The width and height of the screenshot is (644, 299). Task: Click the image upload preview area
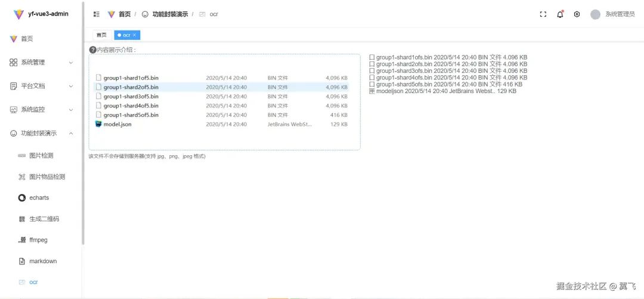pos(225,102)
